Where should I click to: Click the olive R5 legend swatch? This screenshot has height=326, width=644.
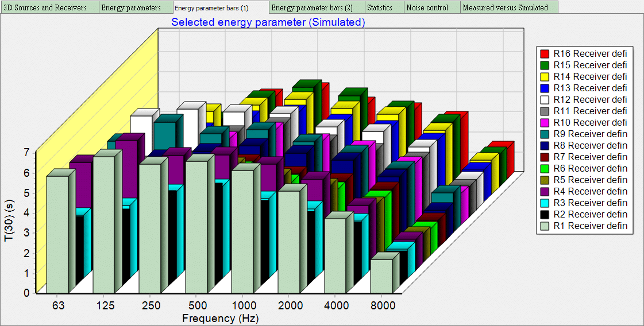pos(545,180)
